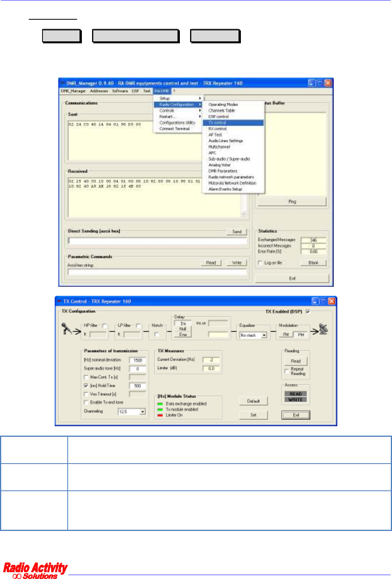Choose Sub-audio / Super-audio item
Screen dimensions: 392x579
233,159
